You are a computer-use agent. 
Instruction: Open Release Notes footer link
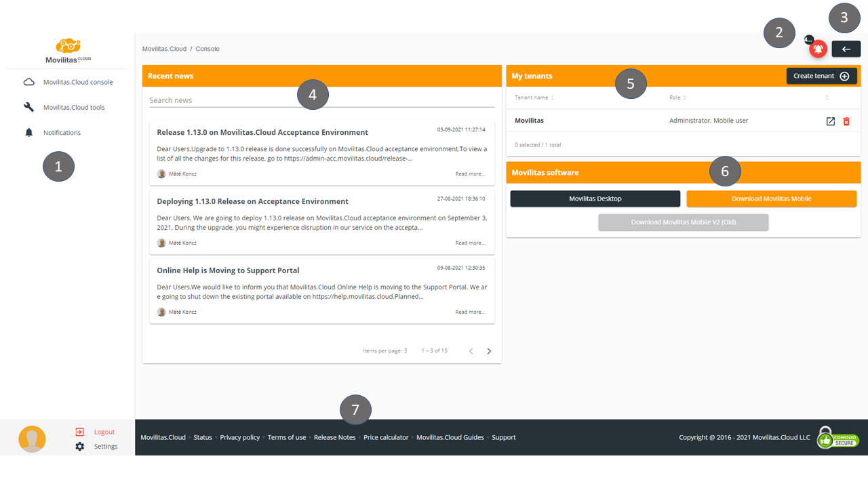[335, 437]
